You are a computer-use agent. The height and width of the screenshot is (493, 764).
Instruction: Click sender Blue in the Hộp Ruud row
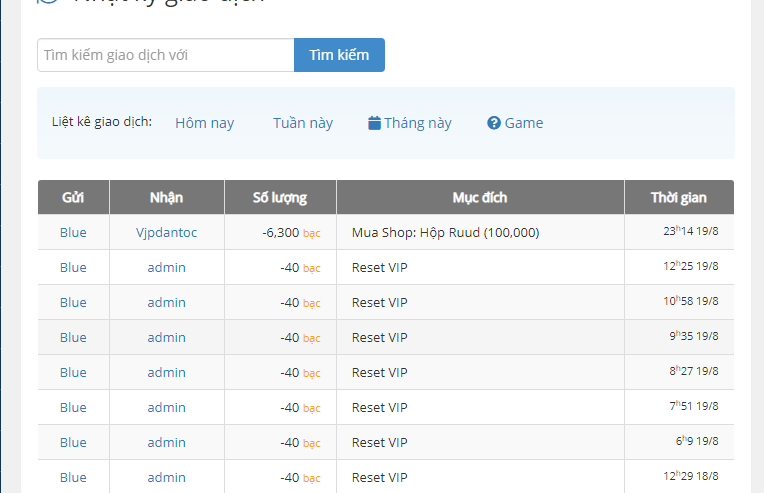click(x=73, y=232)
